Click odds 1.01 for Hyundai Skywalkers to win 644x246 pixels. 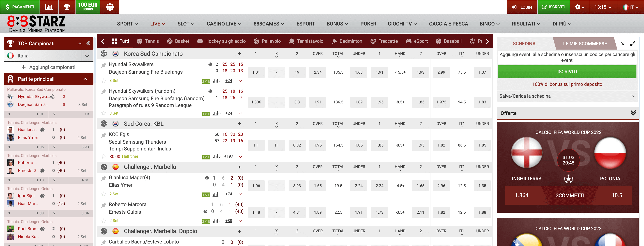click(x=256, y=72)
